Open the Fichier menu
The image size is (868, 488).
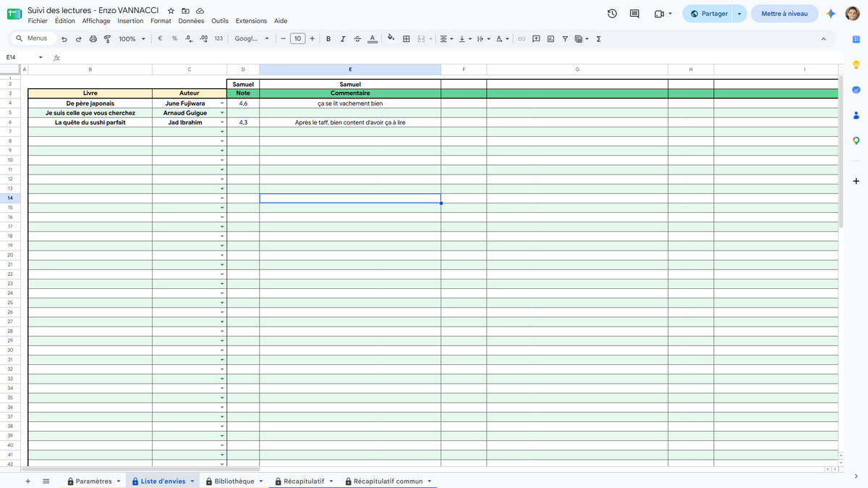[x=38, y=21]
